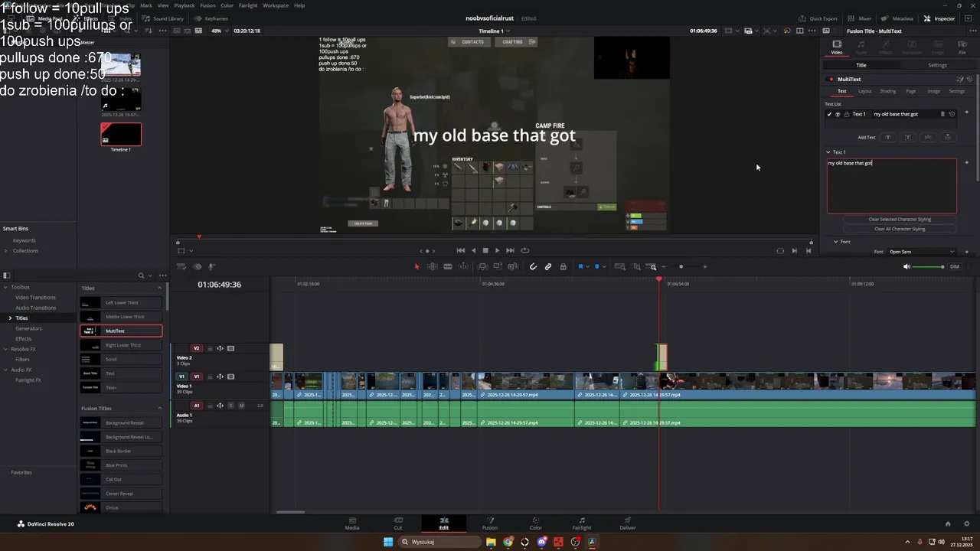Open the Fusion menu
This screenshot has width=980, height=551.
point(207,5)
